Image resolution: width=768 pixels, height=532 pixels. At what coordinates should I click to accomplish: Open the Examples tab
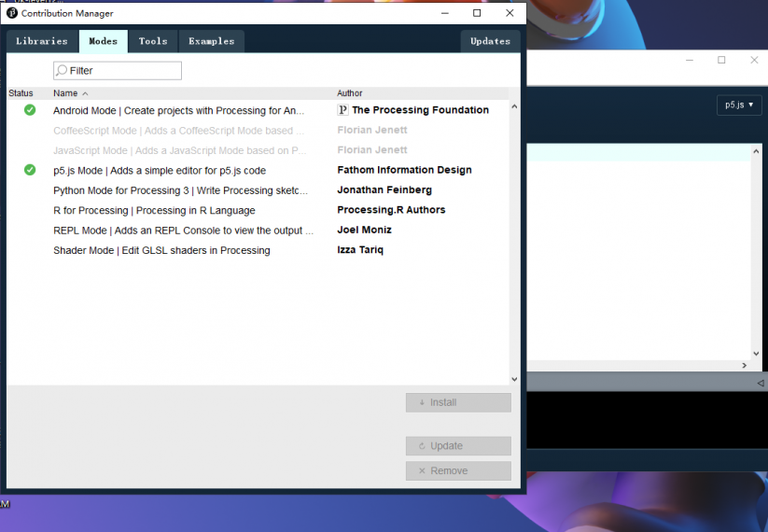point(212,41)
